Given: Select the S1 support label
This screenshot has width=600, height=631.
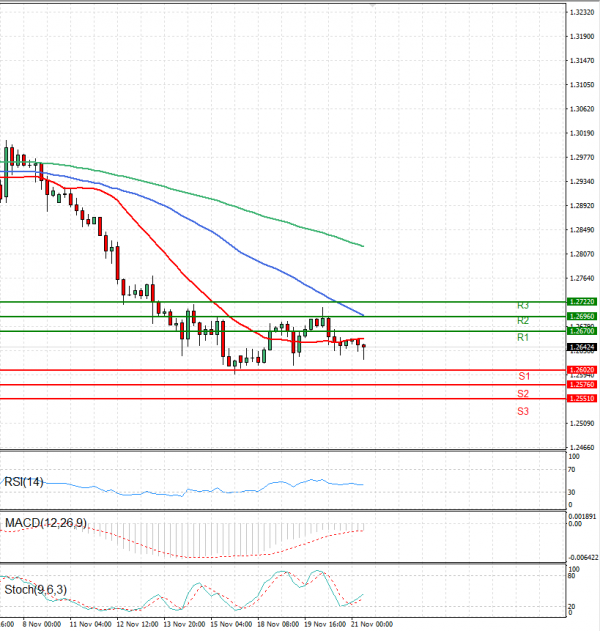Looking at the screenshot, I should tap(523, 376).
